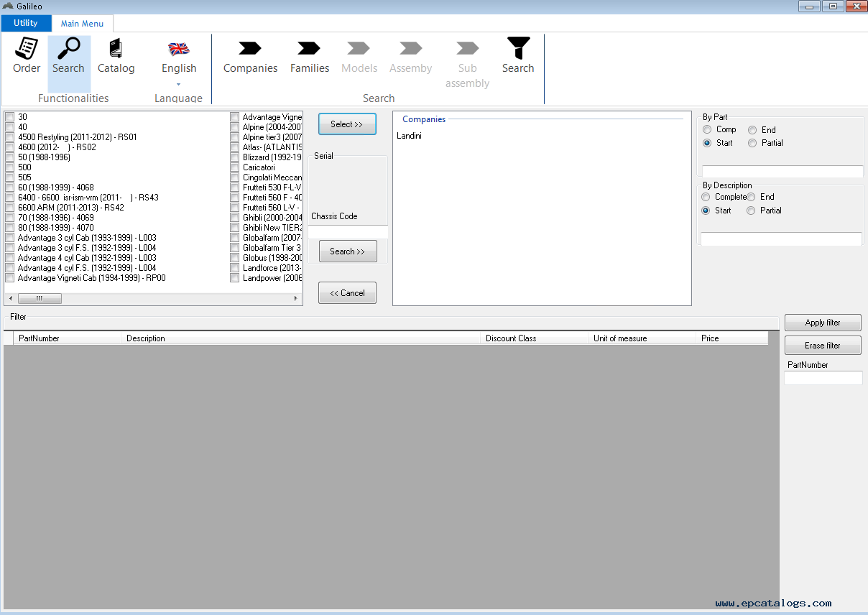Viewport: 868px width, 615px height.
Task: Click the Discount Class column header
Action: pos(535,338)
